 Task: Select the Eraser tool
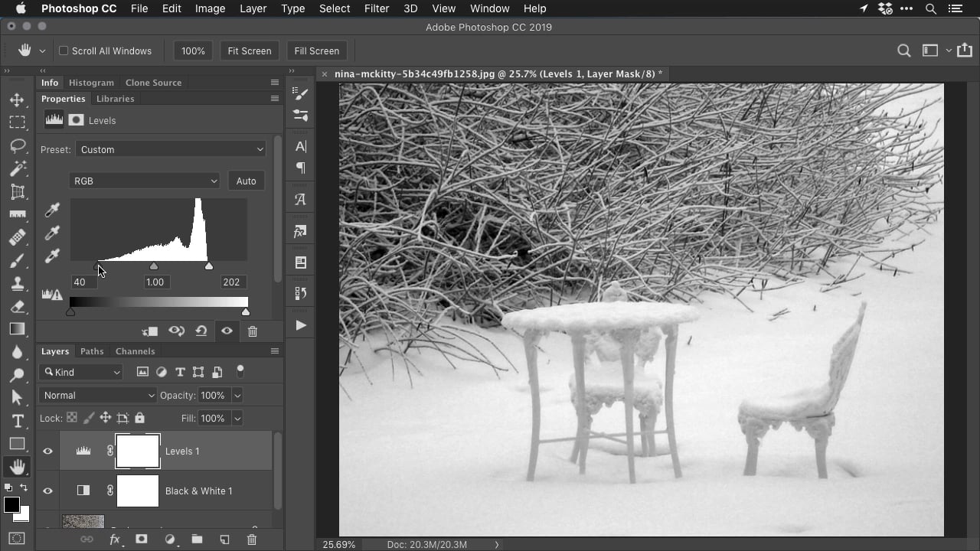(17, 306)
